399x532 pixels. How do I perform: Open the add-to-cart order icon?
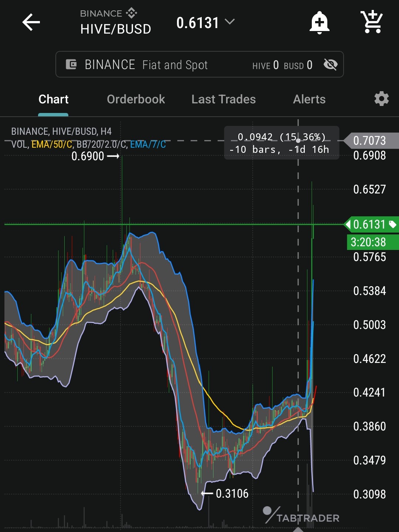point(372,22)
